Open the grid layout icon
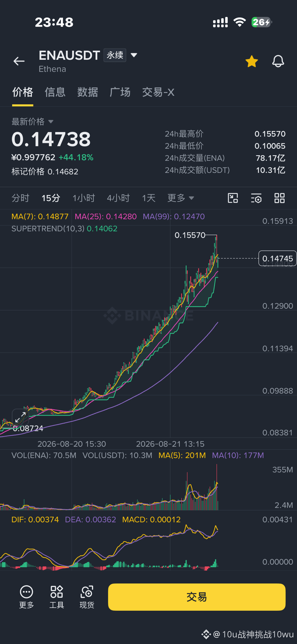Viewport: 297px width, 644px height. 279,198
